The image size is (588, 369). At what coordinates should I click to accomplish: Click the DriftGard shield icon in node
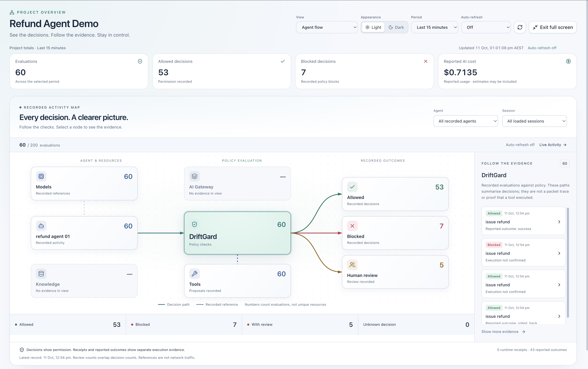[194, 224]
